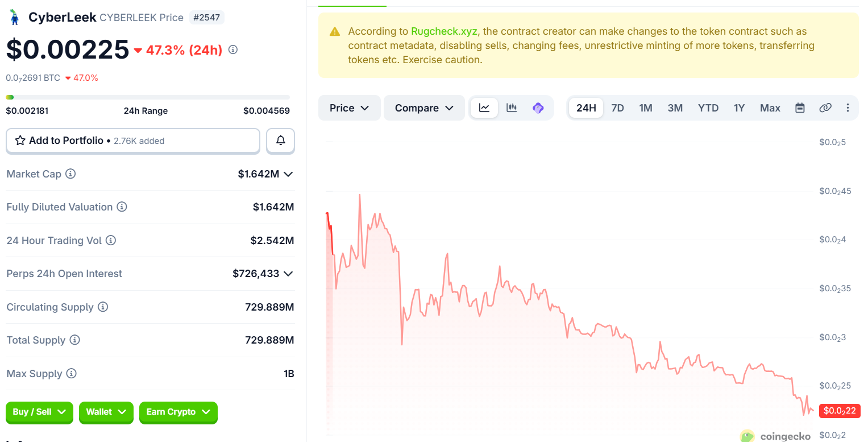Click the 24h Range progress bar

pyautogui.click(x=148, y=97)
